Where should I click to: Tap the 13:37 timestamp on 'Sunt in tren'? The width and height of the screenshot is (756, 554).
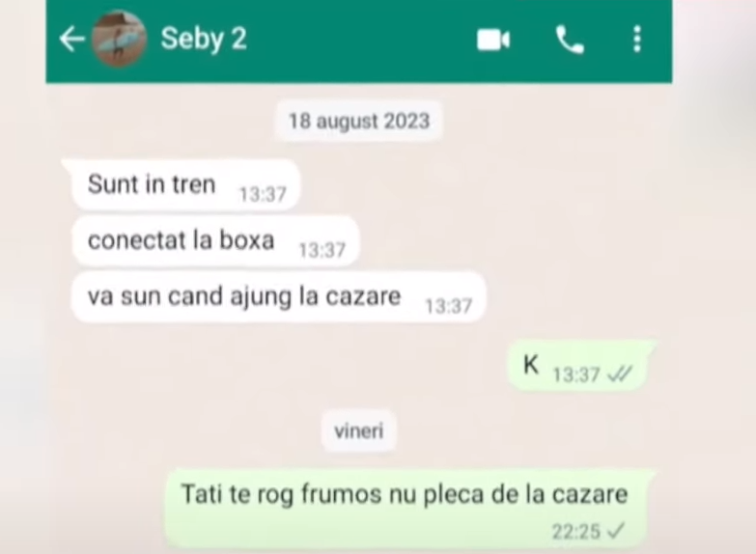coord(263,194)
